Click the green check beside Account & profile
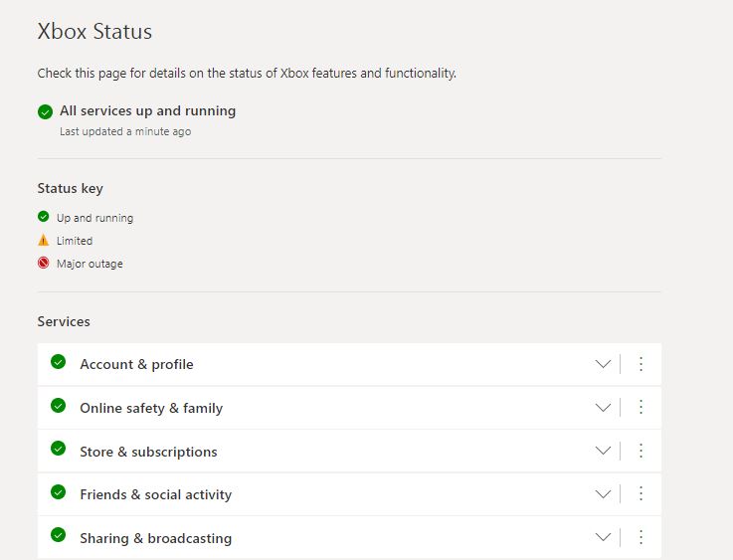 (58, 362)
